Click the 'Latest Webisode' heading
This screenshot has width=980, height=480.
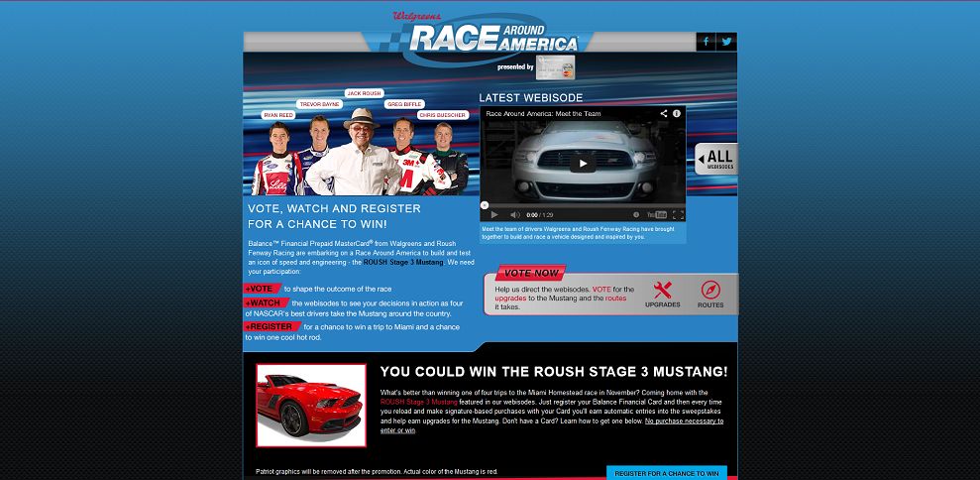click(x=530, y=97)
